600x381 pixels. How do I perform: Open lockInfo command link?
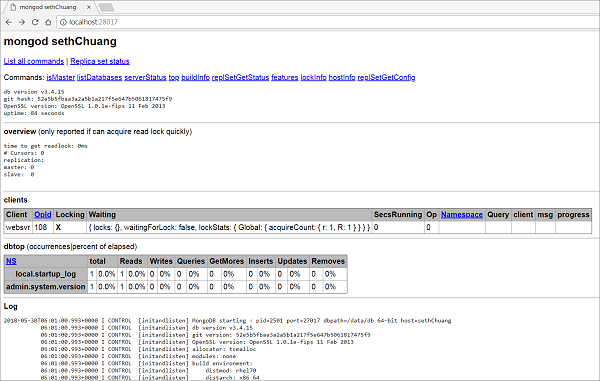[x=313, y=77]
